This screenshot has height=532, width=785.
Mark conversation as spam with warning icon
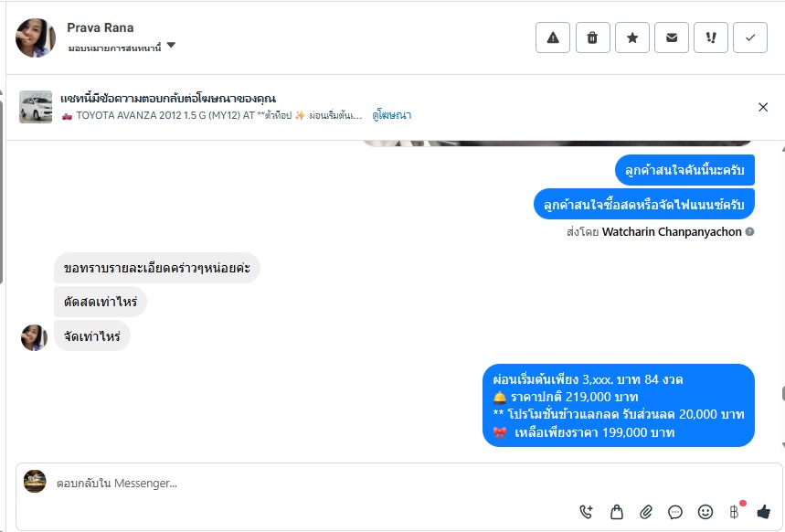pos(553,37)
